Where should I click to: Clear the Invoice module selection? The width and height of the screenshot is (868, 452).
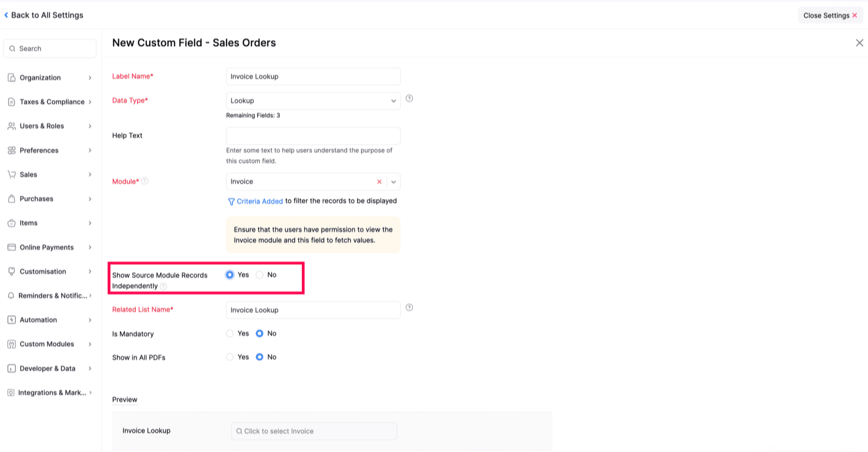coord(379,182)
